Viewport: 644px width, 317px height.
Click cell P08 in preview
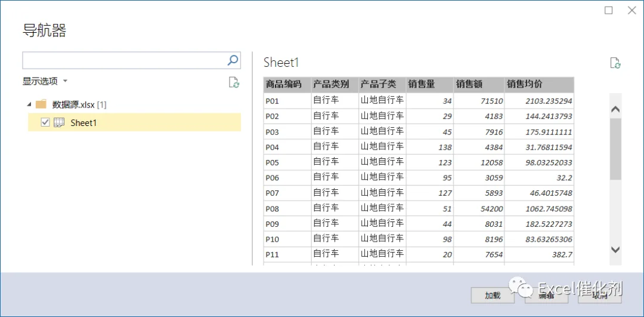click(x=287, y=208)
